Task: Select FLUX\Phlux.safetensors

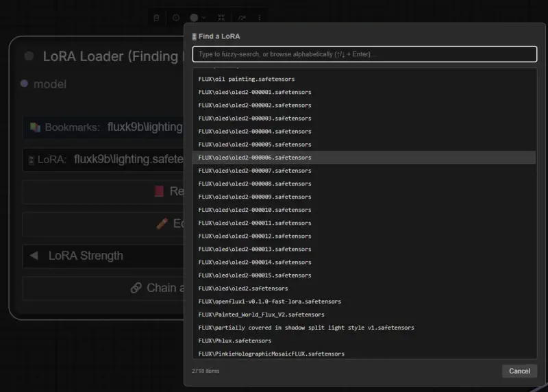Action: 364,341
